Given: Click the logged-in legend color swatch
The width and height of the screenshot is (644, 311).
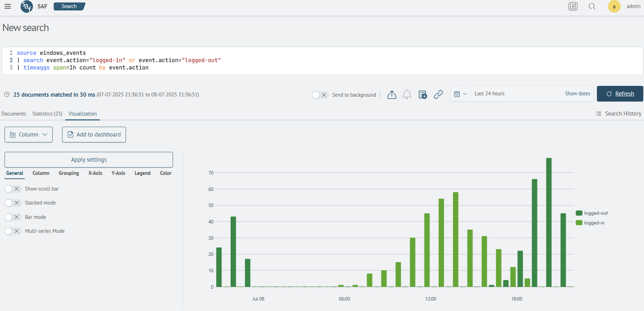Looking at the screenshot, I should pyautogui.click(x=579, y=223).
